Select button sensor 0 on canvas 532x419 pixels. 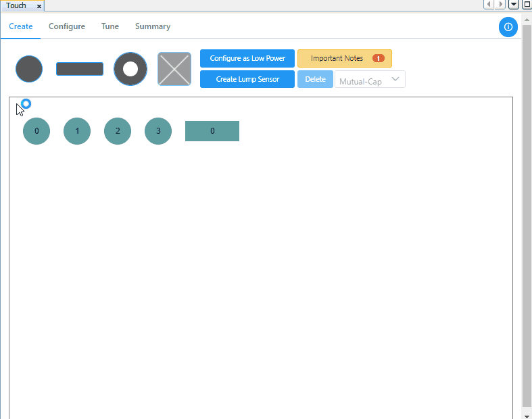(37, 131)
